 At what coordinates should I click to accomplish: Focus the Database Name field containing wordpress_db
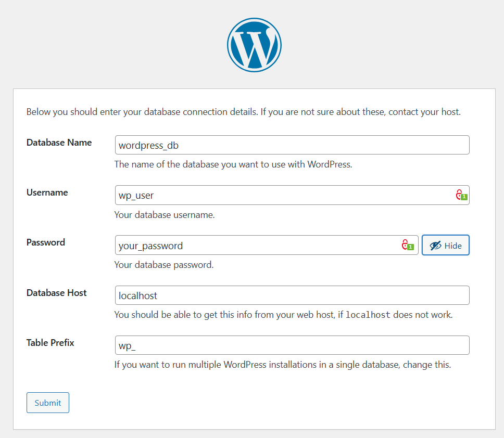292,145
